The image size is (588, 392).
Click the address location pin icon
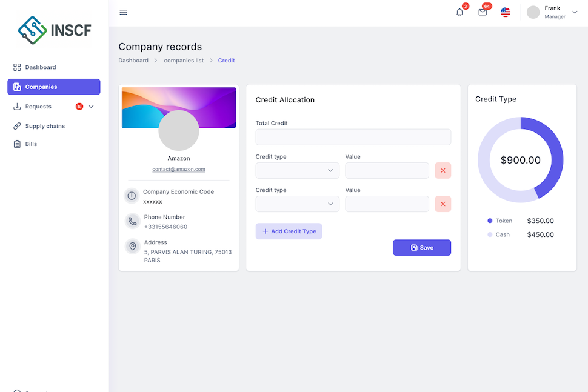132,247
